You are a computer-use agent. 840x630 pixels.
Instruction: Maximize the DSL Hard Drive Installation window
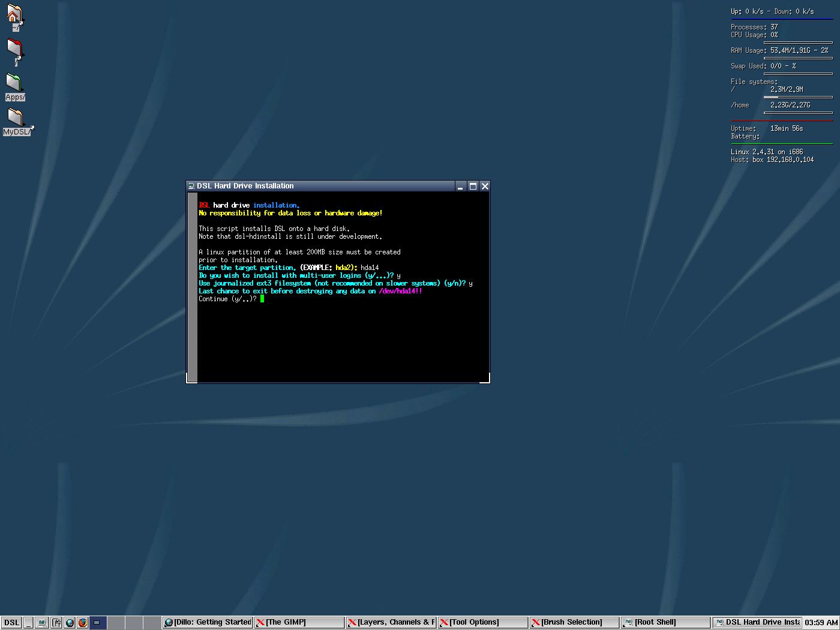tap(473, 187)
